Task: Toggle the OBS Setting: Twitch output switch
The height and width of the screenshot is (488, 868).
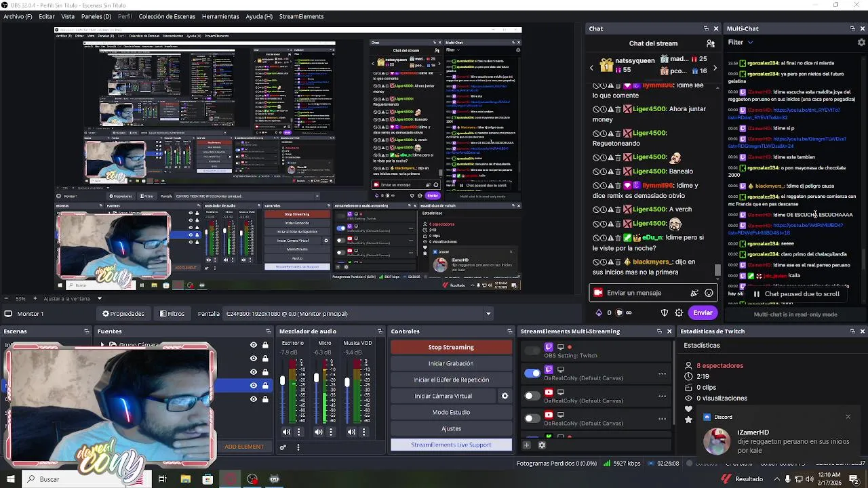Action: click(x=532, y=350)
